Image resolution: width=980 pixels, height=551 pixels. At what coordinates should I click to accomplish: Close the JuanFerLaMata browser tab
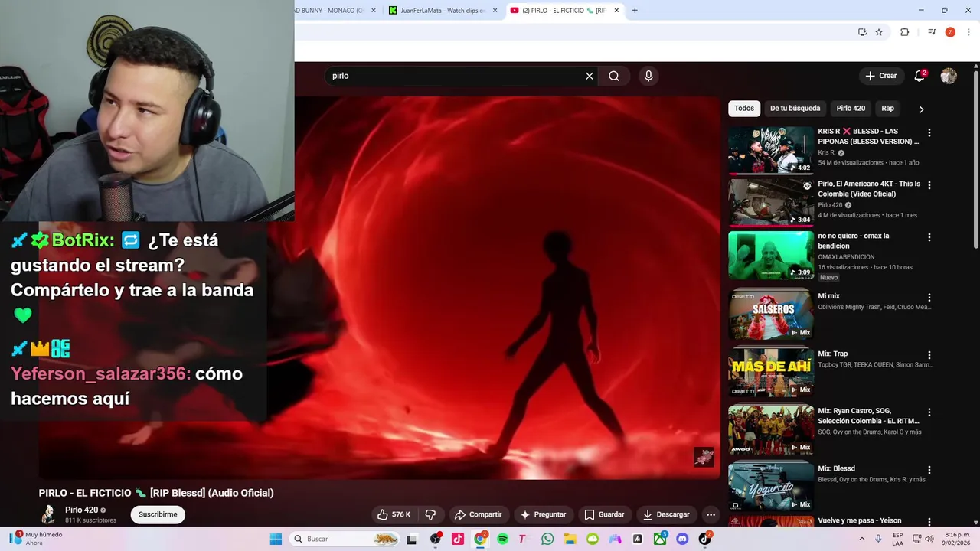click(495, 11)
